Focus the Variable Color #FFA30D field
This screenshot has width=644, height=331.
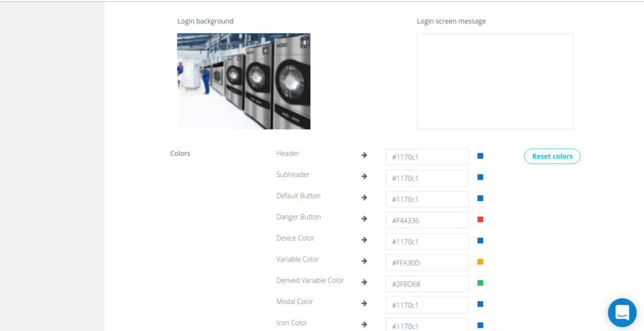coord(427,263)
